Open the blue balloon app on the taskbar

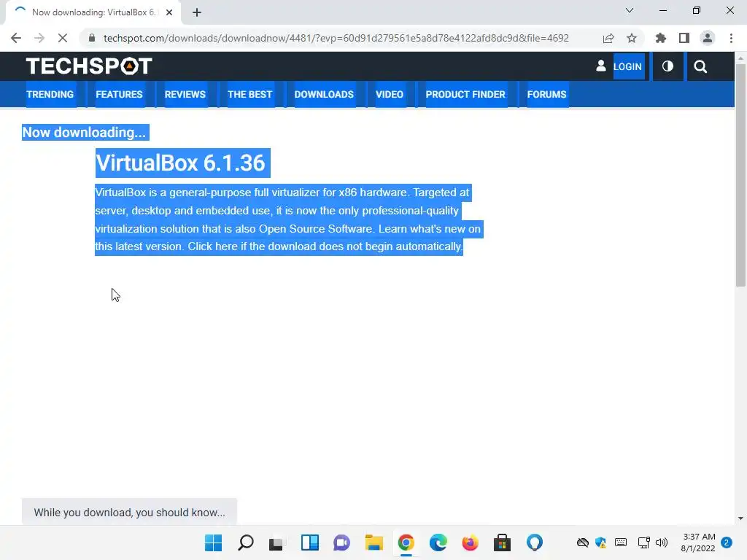(535, 542)
